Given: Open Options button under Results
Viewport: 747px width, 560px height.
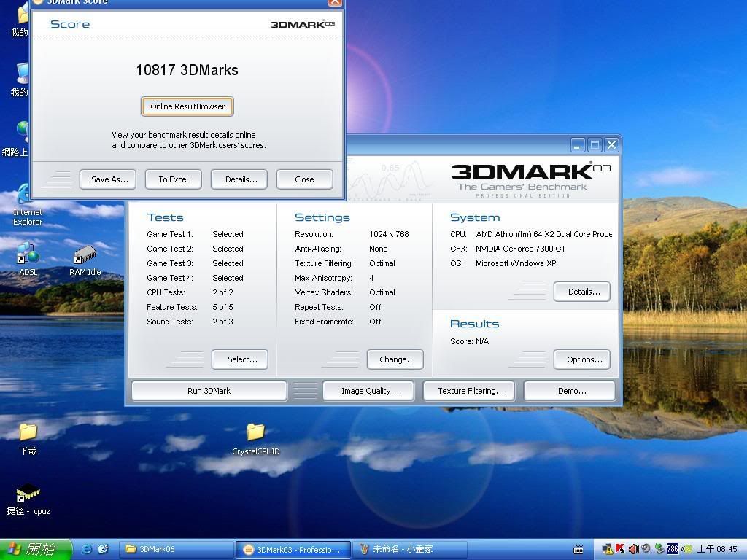Looking at the screenshot, I should (x=582, y=359).
